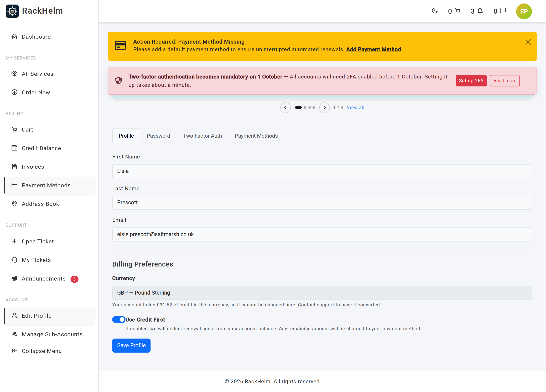Click the '1 / 4' slide counter text

(338, 107)
